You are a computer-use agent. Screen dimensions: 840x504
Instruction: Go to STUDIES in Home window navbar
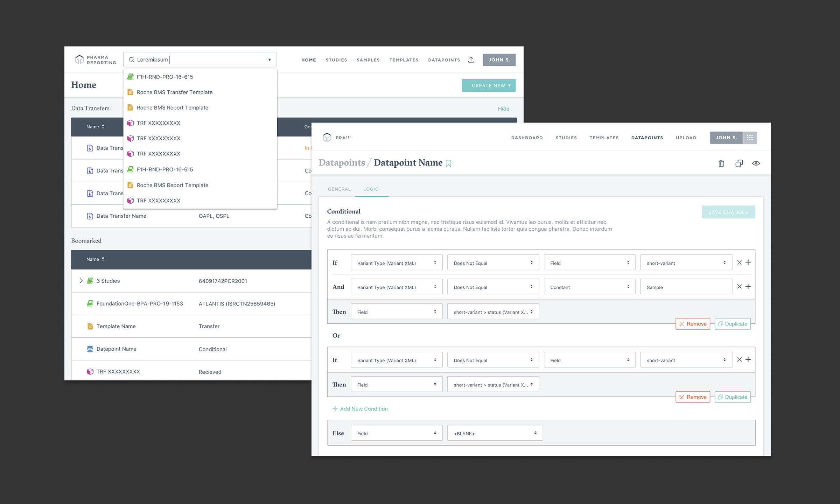[x=336, y=60]
